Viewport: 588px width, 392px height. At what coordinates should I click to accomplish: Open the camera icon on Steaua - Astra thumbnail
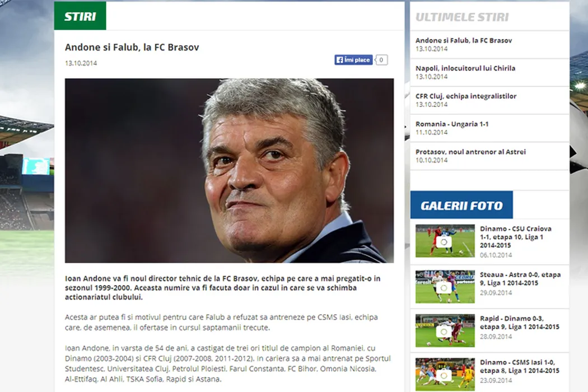(x=444, y=288)
